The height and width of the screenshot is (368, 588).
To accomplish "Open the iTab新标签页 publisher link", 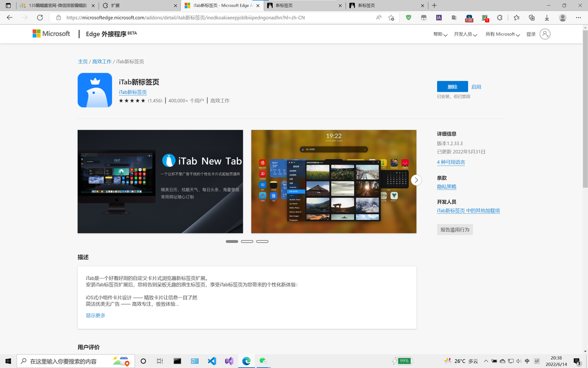I will coord(133,92).
